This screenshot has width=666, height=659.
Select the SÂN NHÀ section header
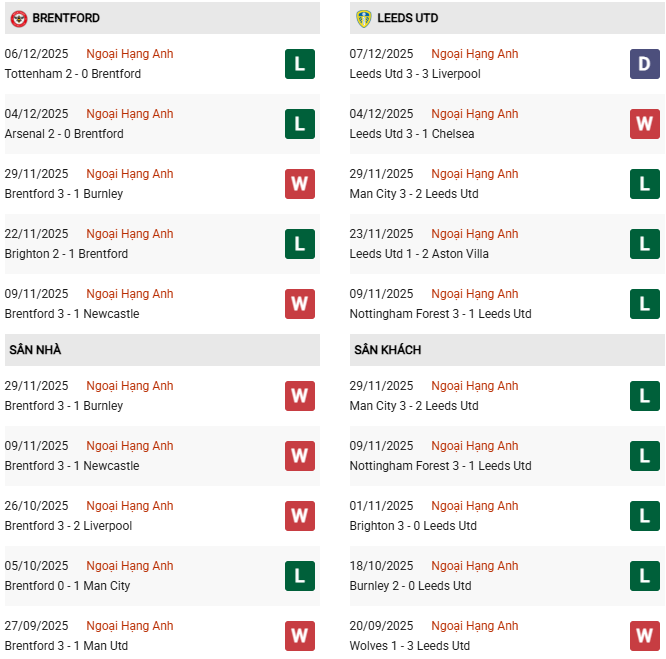click(36, 350)
